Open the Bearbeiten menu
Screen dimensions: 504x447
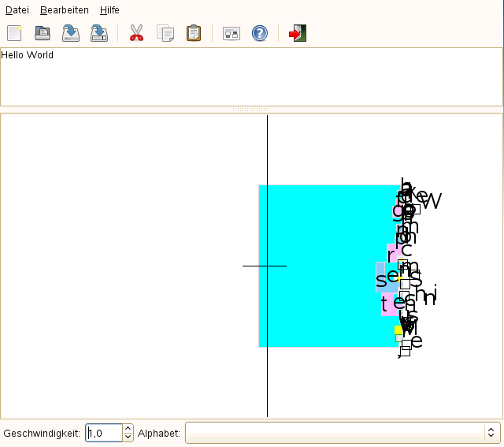65,10
